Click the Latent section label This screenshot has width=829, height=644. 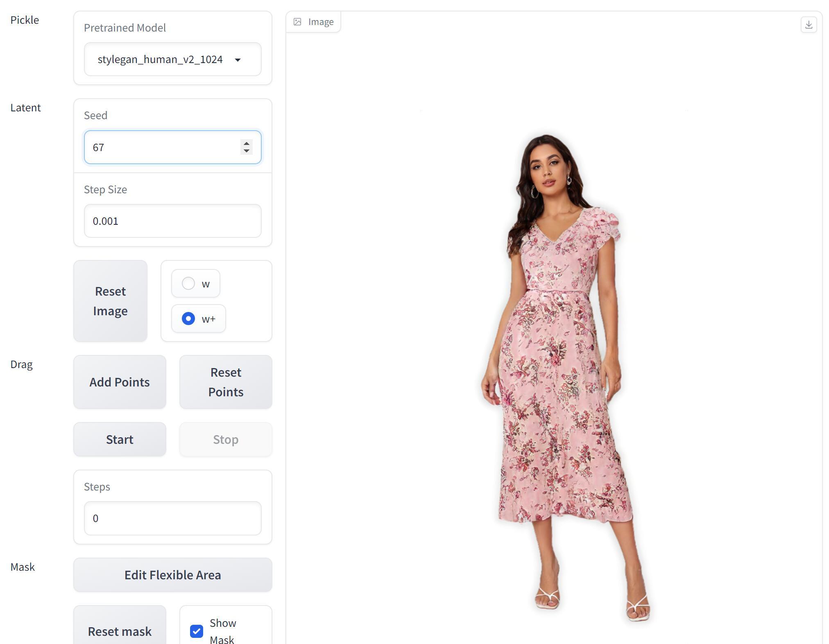click(25, 108)
